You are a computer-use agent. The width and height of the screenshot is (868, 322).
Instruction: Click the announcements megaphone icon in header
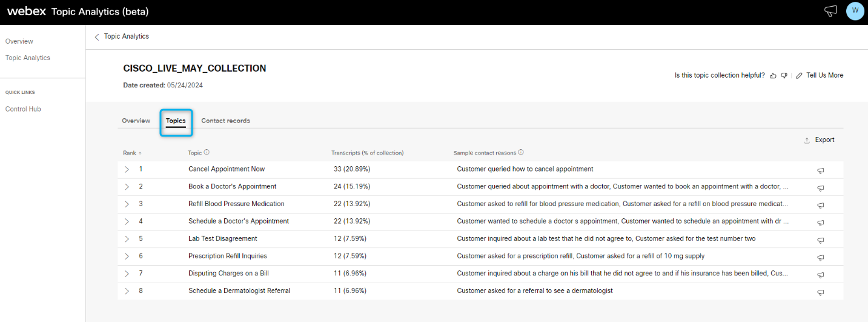(x=830, y=11)
